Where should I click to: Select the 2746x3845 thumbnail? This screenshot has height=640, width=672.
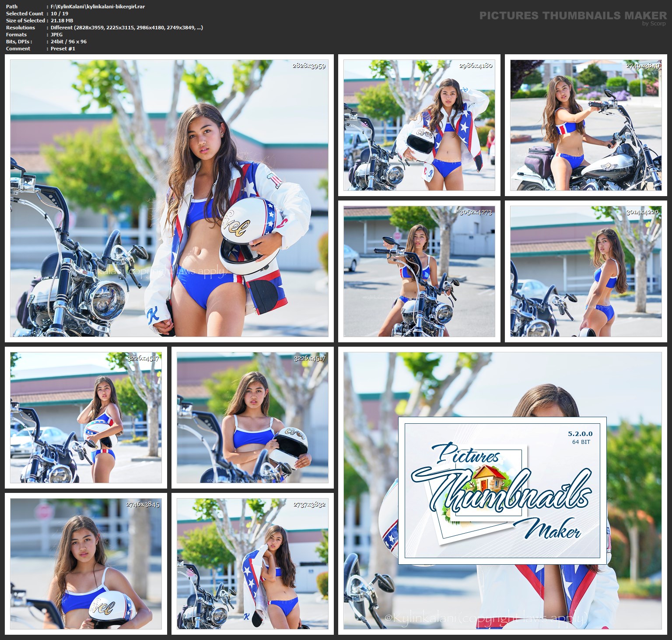click(86, 563)
